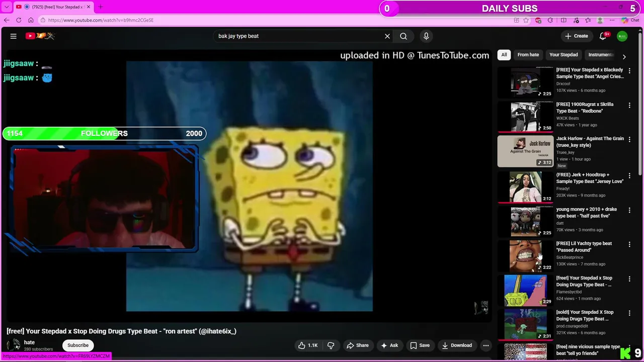Image resolution: width=644 pixels, height=362 pixels.
Task: Open a new browser tab
Action: (100, 7)
